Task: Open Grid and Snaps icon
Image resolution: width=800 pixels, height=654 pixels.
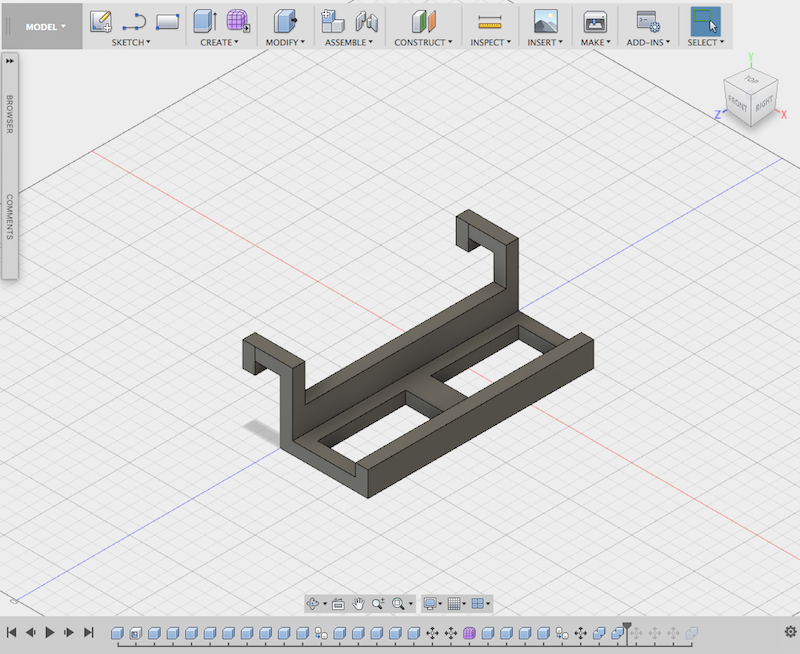Action: pyautogui.click(x=454, y=604)
